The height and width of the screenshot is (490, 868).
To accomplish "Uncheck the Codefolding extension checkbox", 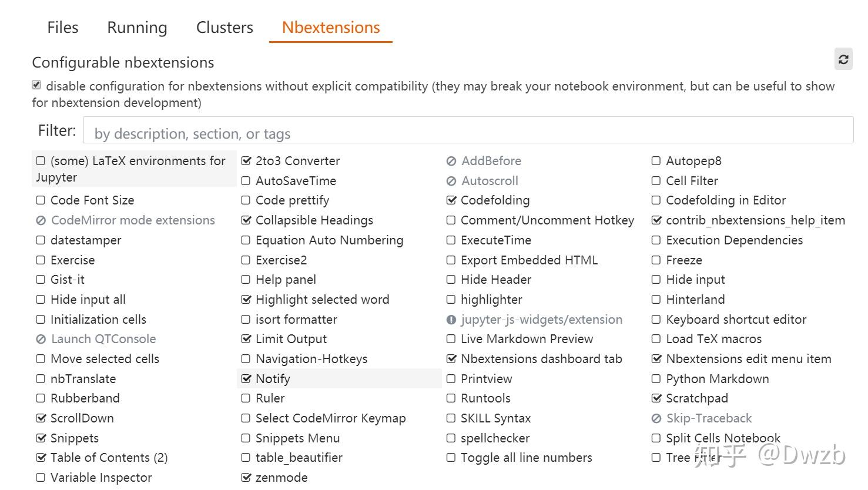I will click(x=451, y=200).
